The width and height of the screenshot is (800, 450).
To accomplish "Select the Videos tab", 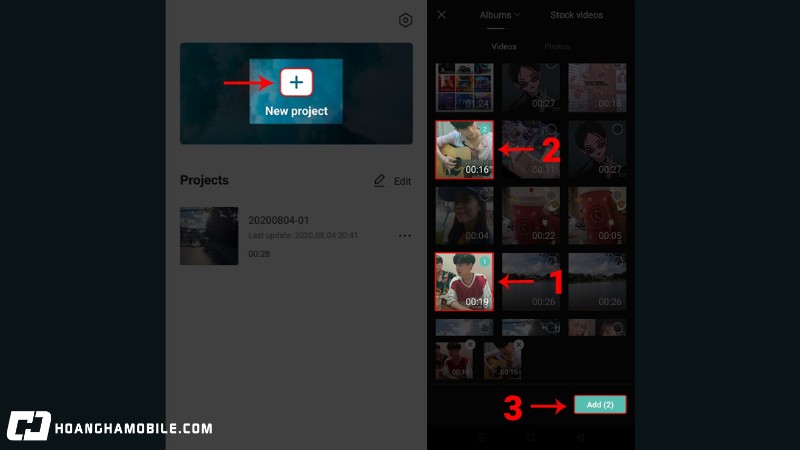I will coord(504,46).
